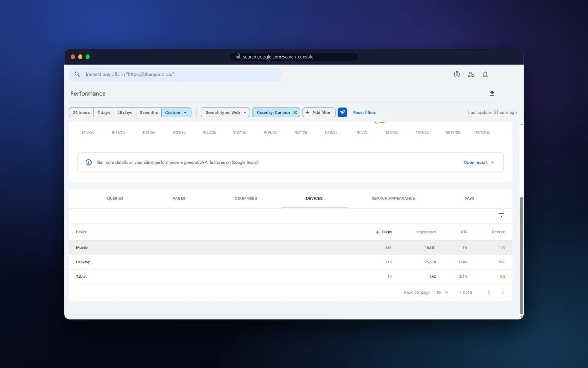Click the info icon in AI banner

89,162
